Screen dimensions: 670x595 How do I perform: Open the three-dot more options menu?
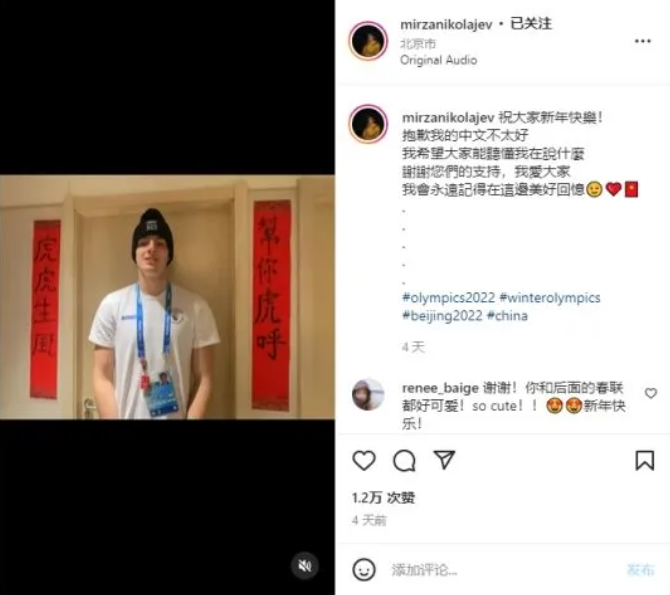pos(642,41)
